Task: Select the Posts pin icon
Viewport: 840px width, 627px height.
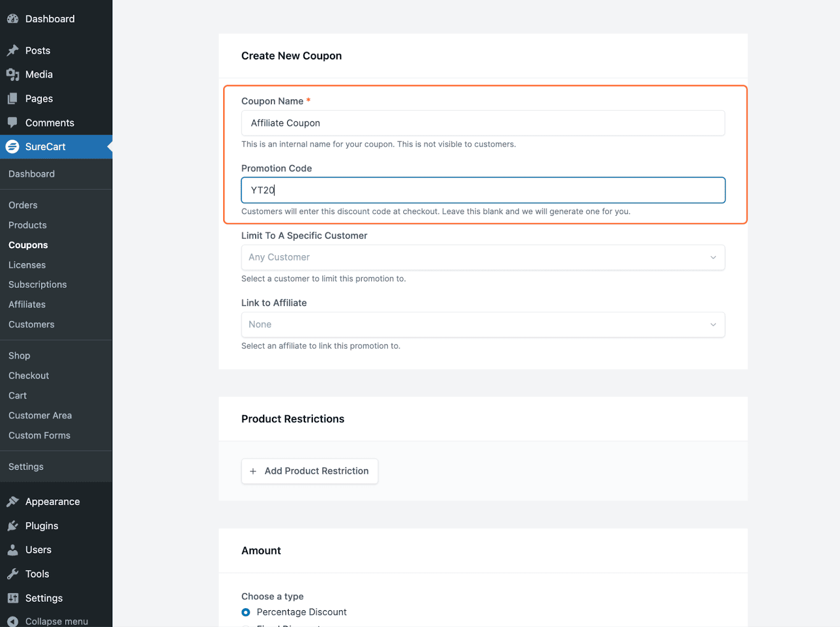Action: (13, 50)
